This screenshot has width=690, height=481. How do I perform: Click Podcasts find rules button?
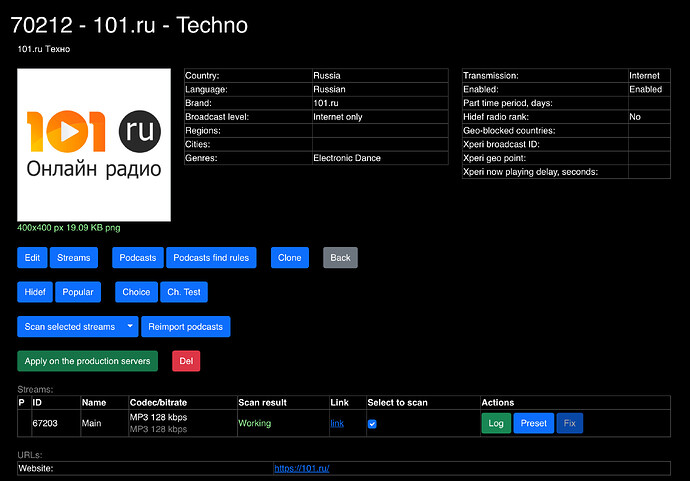(x=212, y=258)
